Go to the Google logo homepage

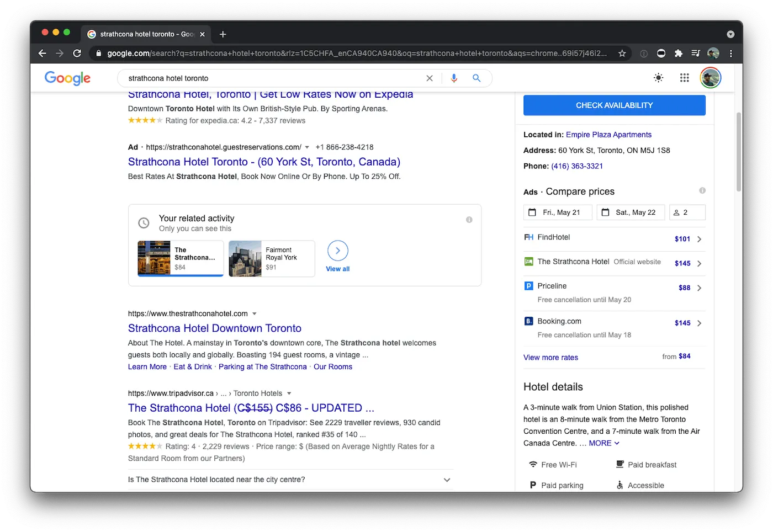pos(67,78)
